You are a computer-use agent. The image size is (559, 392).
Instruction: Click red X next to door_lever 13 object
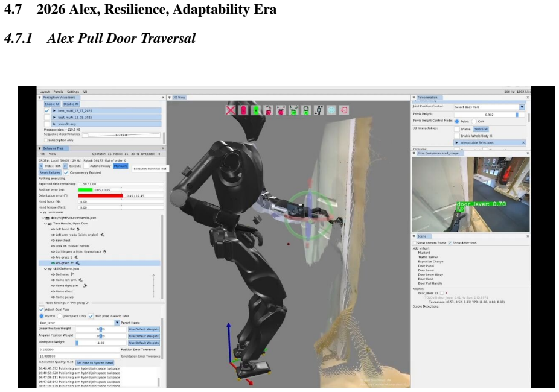pos(446,293)
